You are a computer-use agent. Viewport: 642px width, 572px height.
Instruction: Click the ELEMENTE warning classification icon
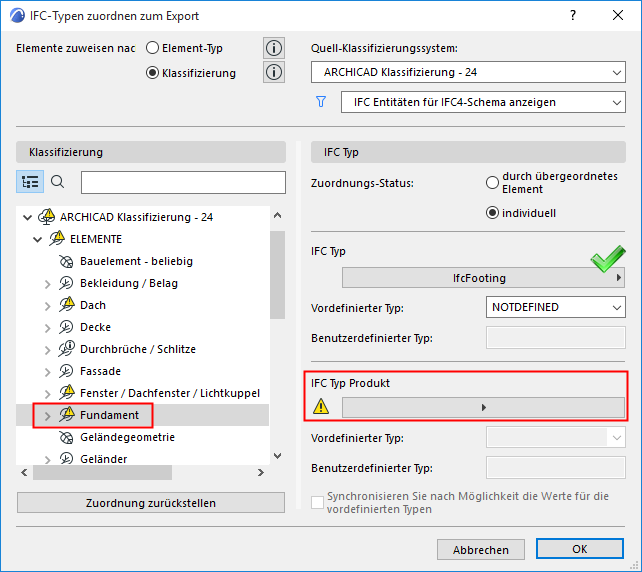[x=57, y=238]
